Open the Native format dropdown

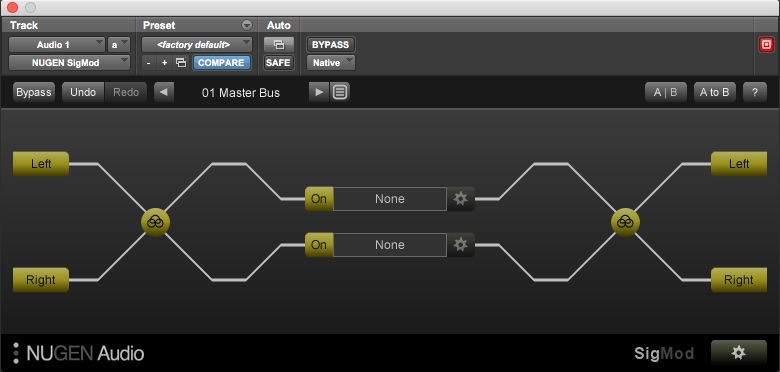tap(331, 63)
